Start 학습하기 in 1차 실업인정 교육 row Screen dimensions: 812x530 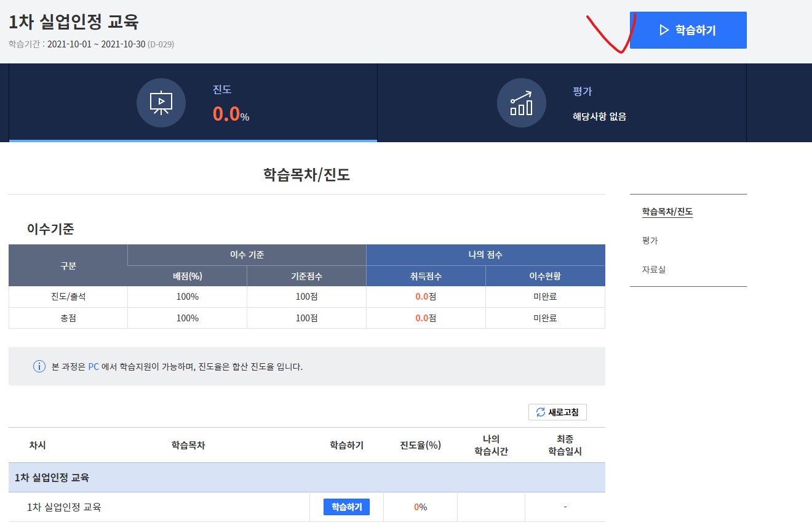coord(346,507)
